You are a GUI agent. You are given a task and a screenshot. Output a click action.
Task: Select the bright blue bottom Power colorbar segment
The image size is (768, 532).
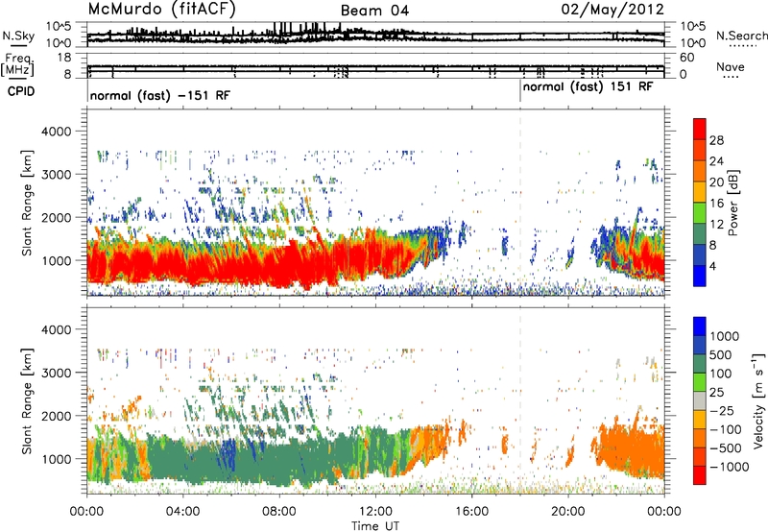tap(700, 276)
